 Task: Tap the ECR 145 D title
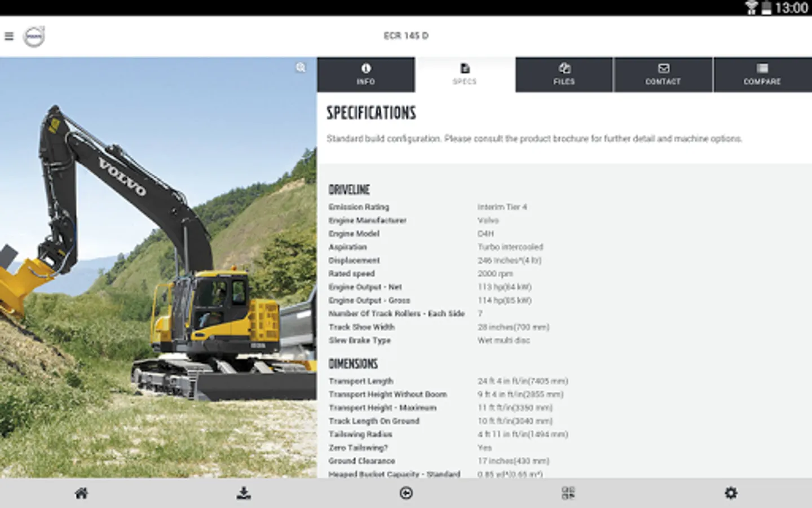pyautogui.click(x=406, y=36)
